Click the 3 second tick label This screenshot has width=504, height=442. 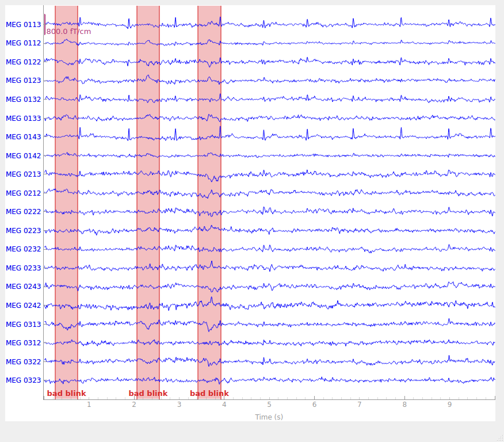[x=179, y=405]
